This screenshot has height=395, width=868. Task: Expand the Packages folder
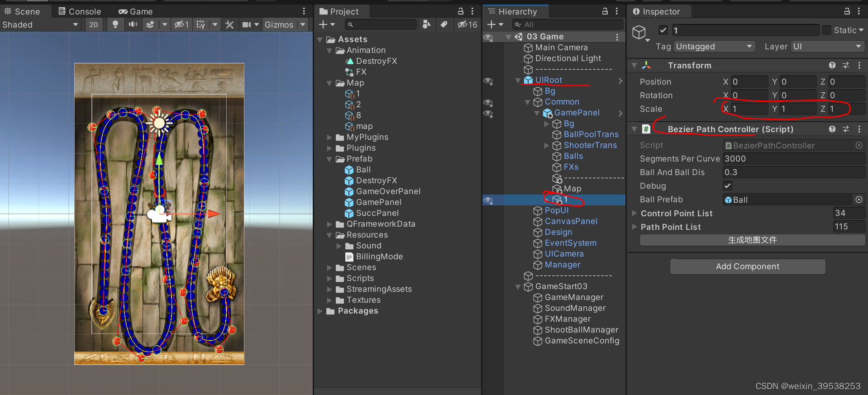(320, 311)
